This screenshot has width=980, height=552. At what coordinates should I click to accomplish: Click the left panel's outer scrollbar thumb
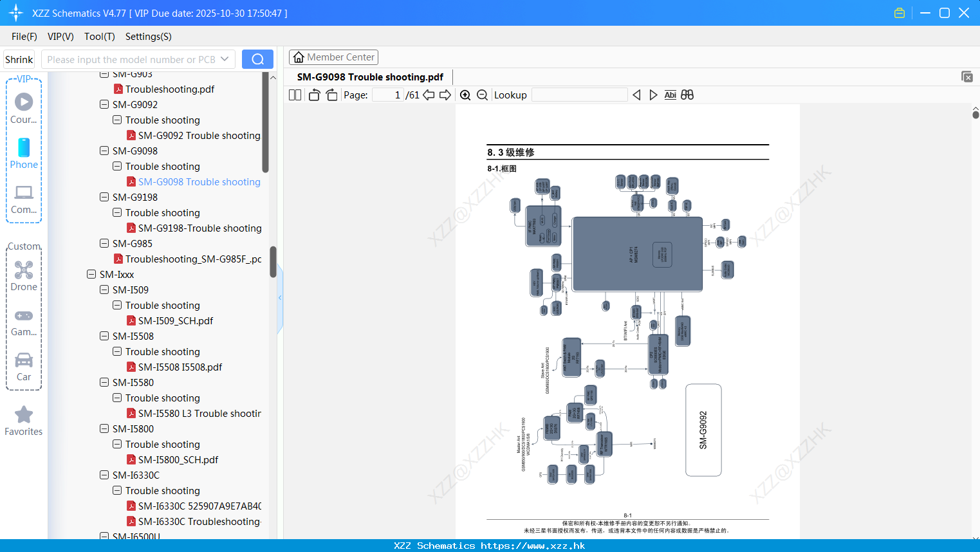273,262
